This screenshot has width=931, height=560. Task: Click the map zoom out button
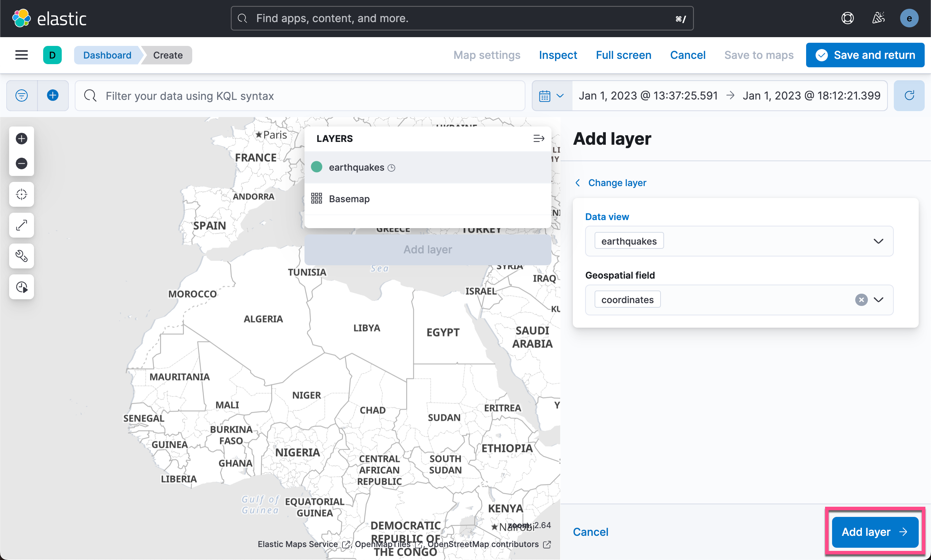pos(21,164)
